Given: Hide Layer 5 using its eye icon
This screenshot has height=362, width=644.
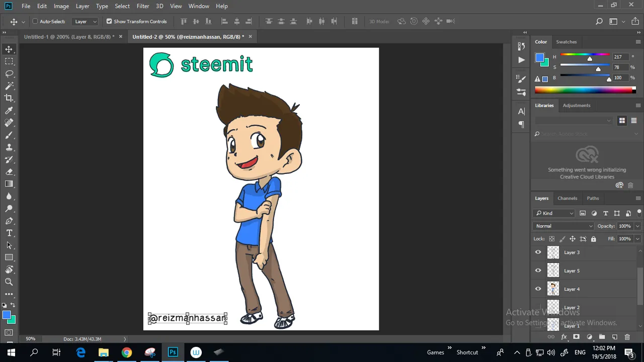Looking at the screenshot, I should coord(538,270).
